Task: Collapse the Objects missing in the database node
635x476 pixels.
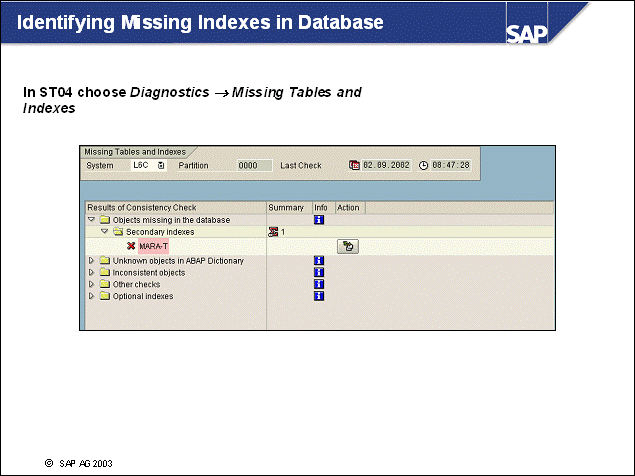Action: point(92,220)
